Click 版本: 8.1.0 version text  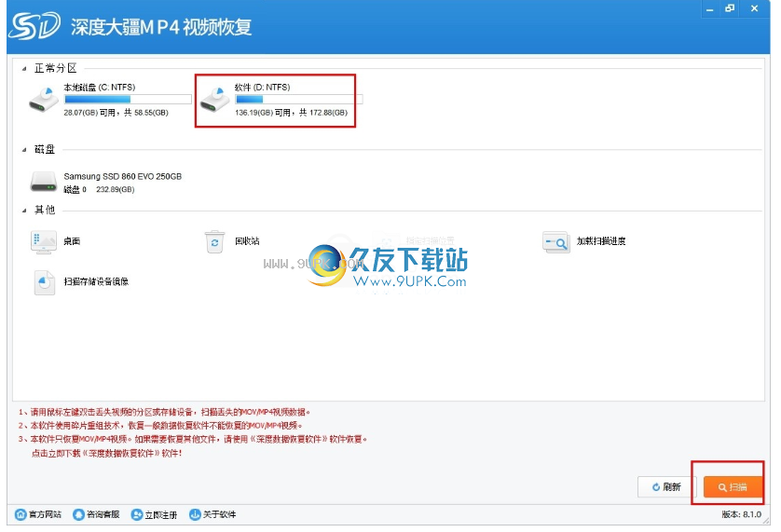click(742, 514)
